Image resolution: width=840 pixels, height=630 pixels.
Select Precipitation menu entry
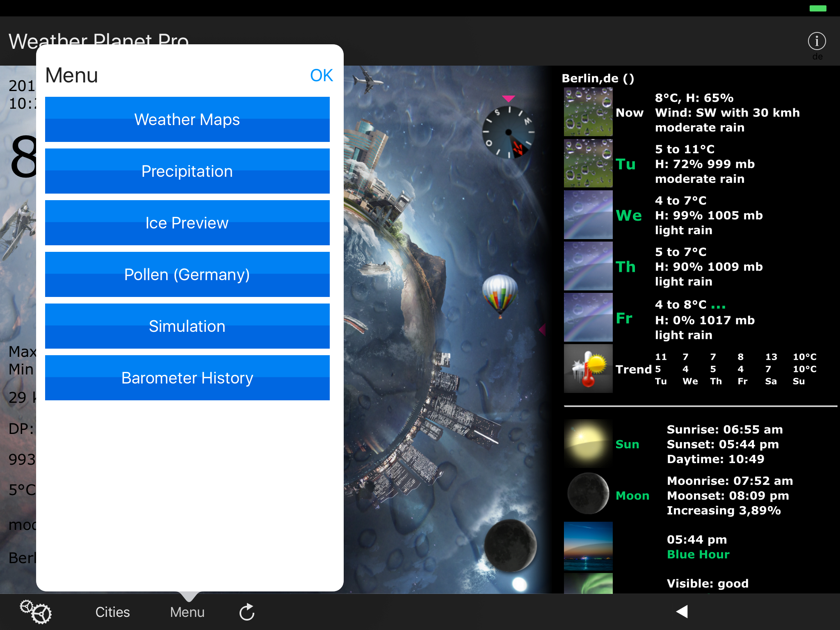pyautogui.click(x=187, y=171)
